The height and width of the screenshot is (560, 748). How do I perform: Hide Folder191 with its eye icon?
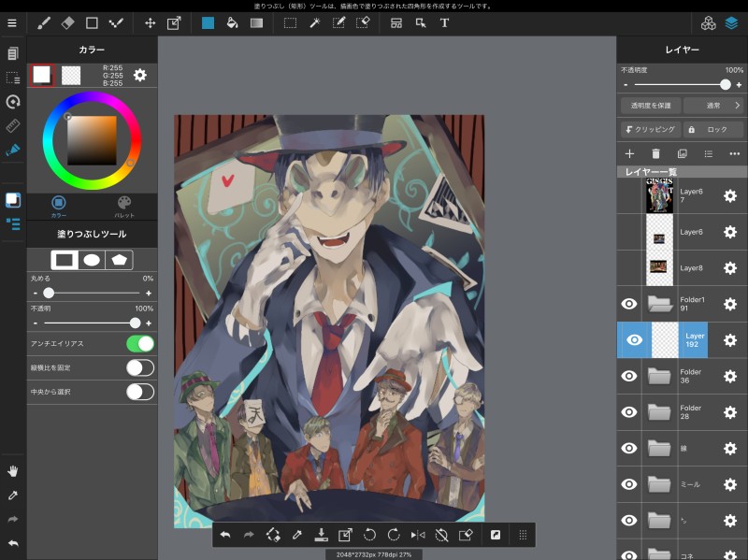[x=629, y=304]
